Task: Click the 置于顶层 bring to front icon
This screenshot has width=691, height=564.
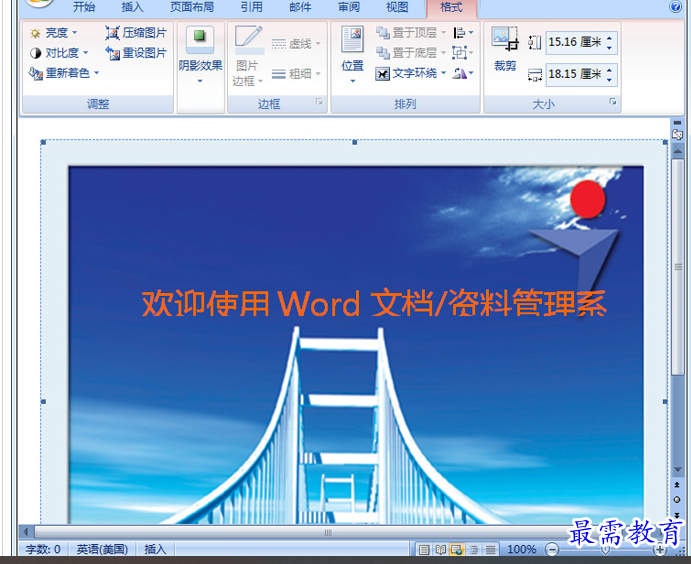Action: 383,33
